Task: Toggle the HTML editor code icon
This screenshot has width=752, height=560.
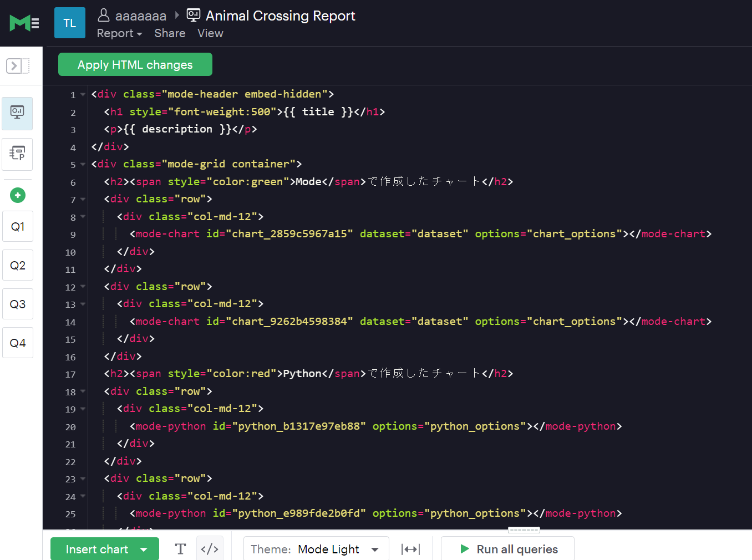Action: click(x=210, y=549)
